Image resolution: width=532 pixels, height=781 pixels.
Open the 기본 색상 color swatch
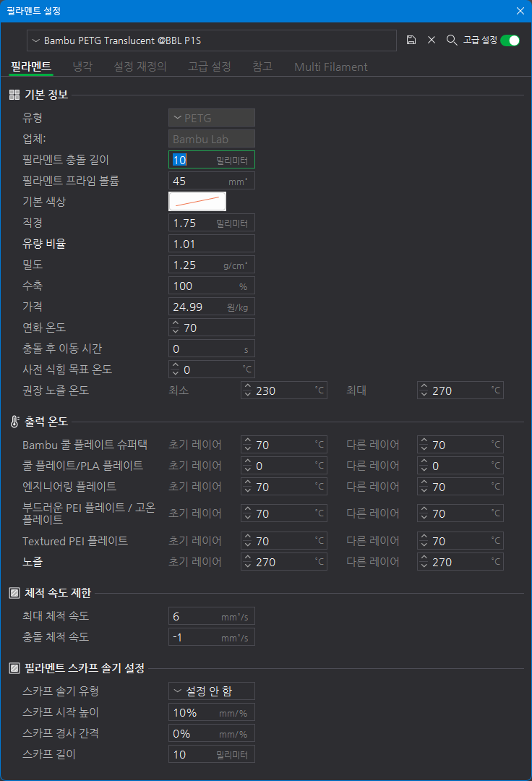(x=197, y=202)
